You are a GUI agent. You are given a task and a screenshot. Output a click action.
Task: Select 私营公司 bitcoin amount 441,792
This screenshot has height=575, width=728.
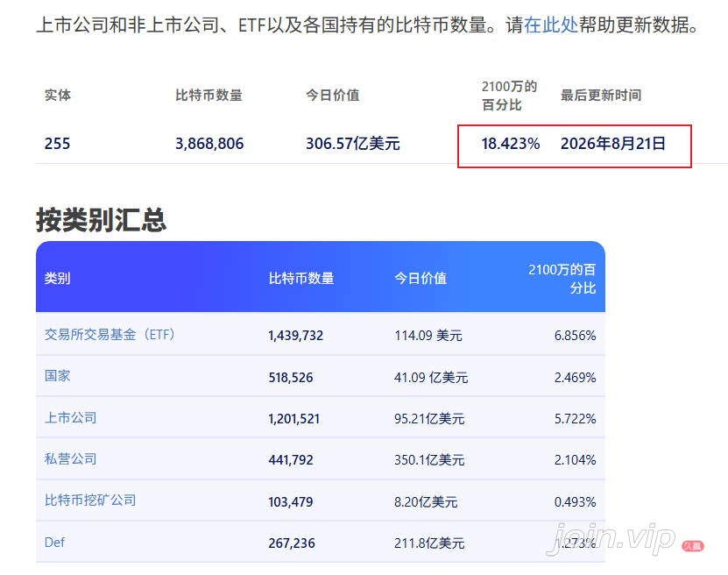[x=291, y=460]
